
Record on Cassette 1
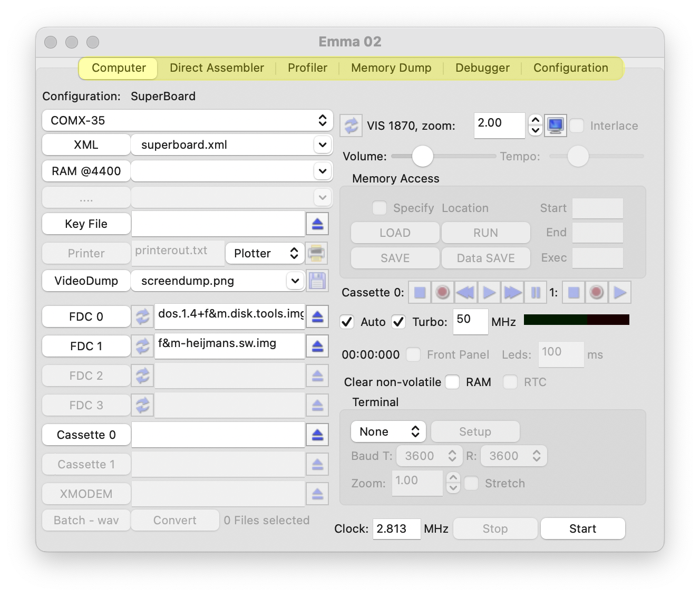point(597,292)
